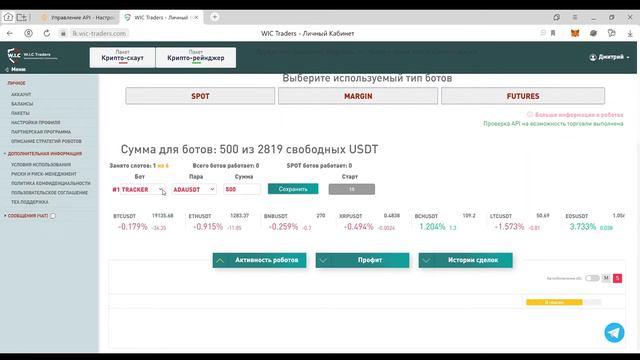The height and width of the screenshot is (360, 640).
Task: Click the gray Старт button
Action: click(352, 189)
